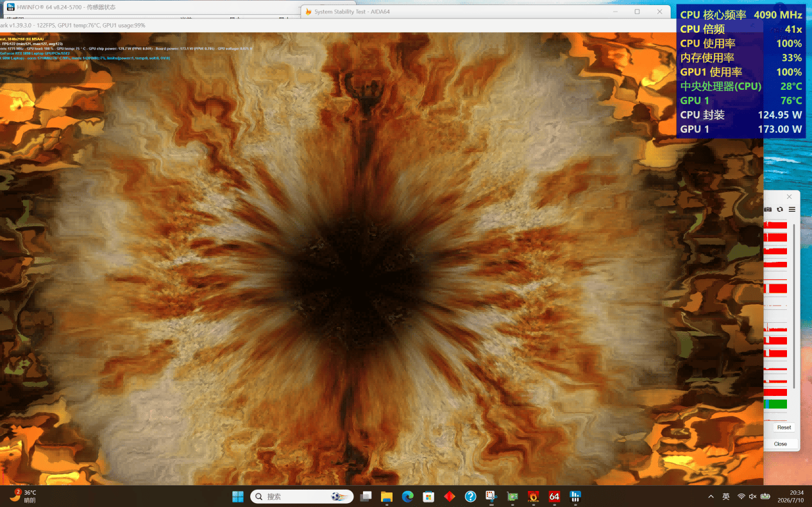Launch Microsoft Edge from taskbar
Image resolution: width=812 pixels, height=507 pixels.
(408, 496)
